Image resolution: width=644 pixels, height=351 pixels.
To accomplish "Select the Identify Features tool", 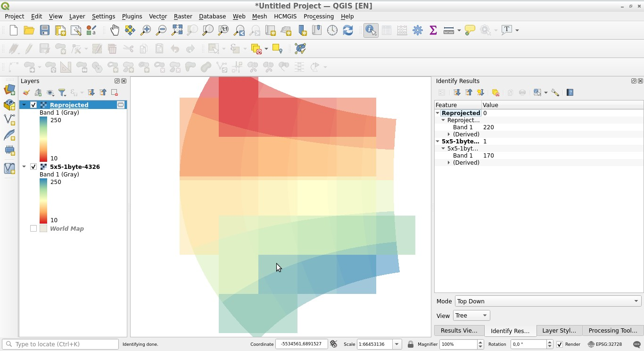I will pyautogui.click(x=371, y=30).
